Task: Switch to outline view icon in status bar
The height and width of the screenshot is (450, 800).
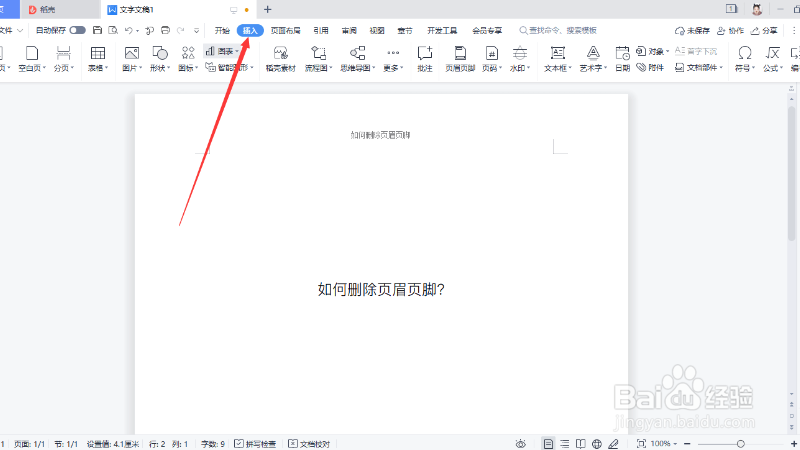Action: (564, 444)
